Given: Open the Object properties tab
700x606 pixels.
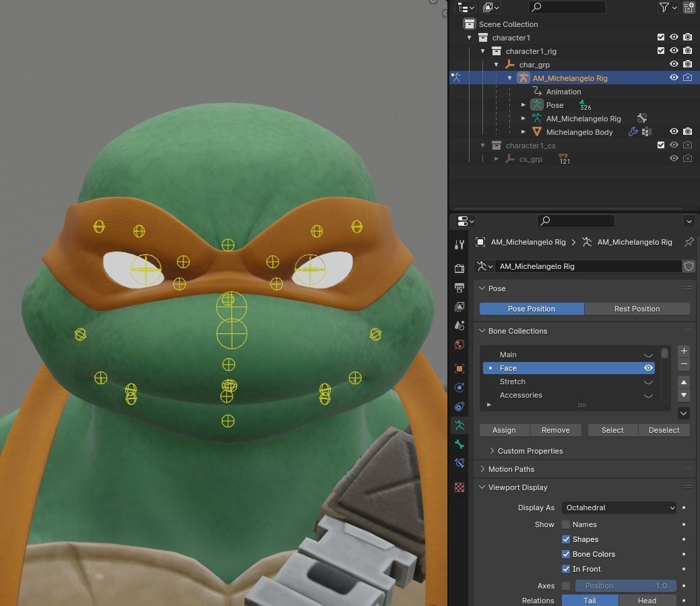Looking at the screenshot, I should tap(459, 369).
